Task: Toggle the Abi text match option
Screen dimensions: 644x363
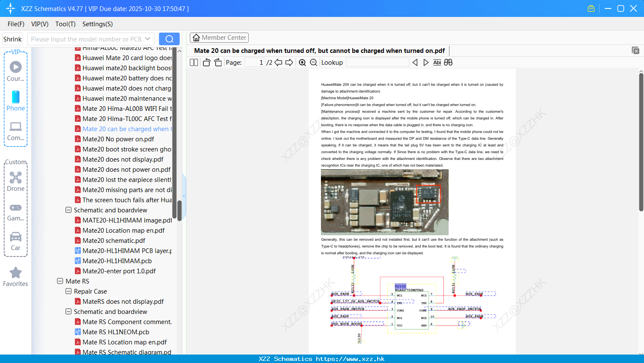Action: [x=437, y=63]
